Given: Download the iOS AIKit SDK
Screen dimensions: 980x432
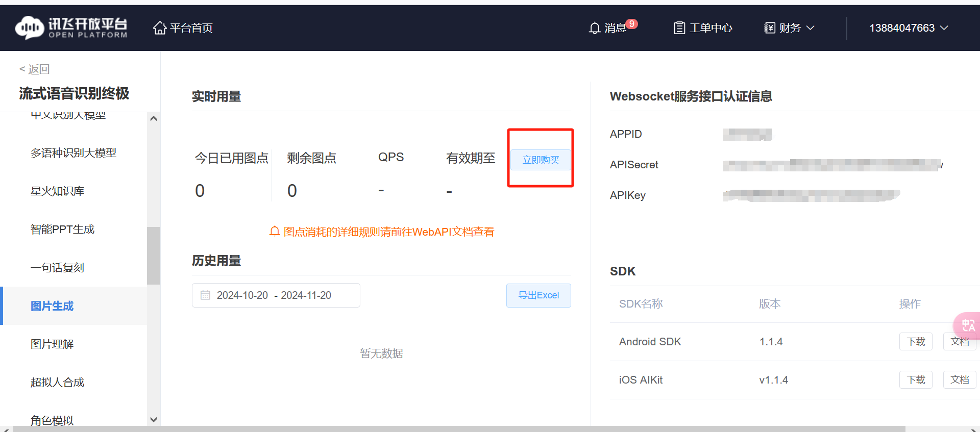Looking at the screenshot, I should [916, 379].
